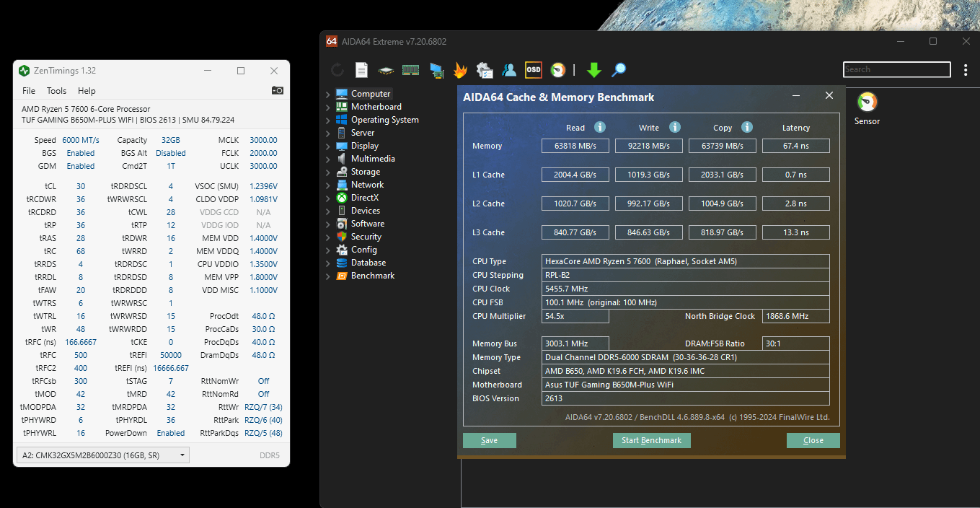
Task: Minimize the Cache & Memory Benchmark dialog
Action: click(x=796, y=96)
